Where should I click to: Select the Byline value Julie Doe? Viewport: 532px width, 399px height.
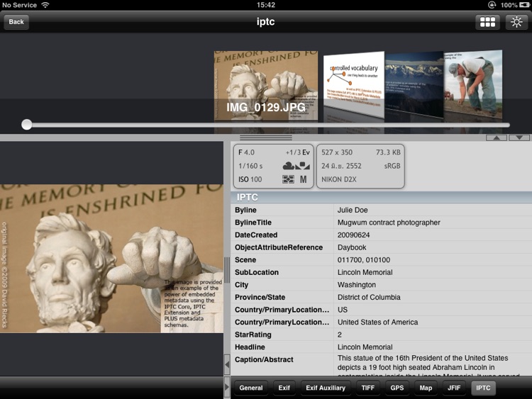click(353, 210)
